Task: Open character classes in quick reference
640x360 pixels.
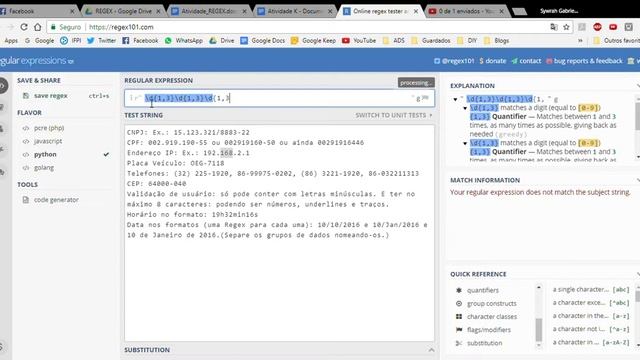Action: tap(492, 316)
